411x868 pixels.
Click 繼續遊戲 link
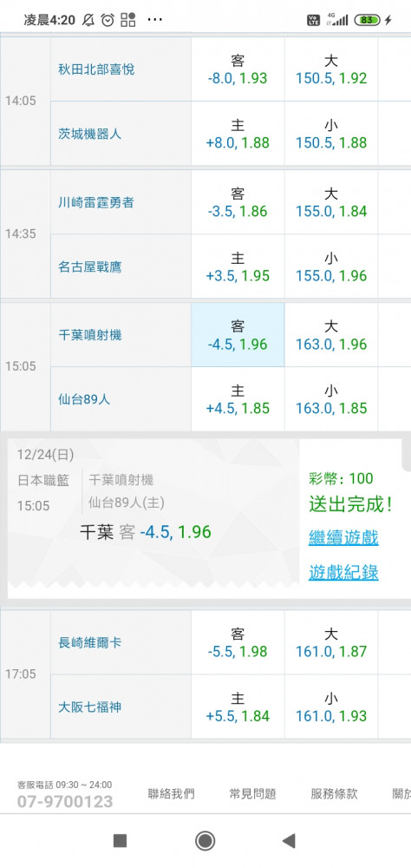coord(343,537)
